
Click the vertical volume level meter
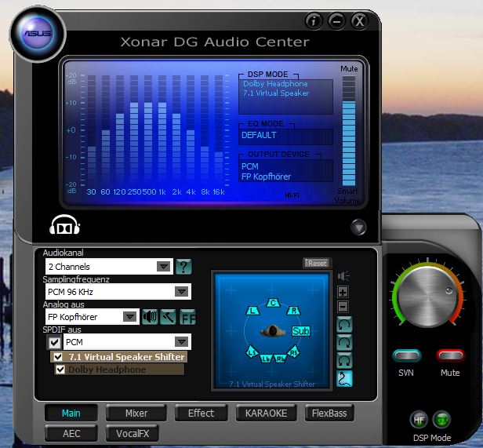coord(349,131)
